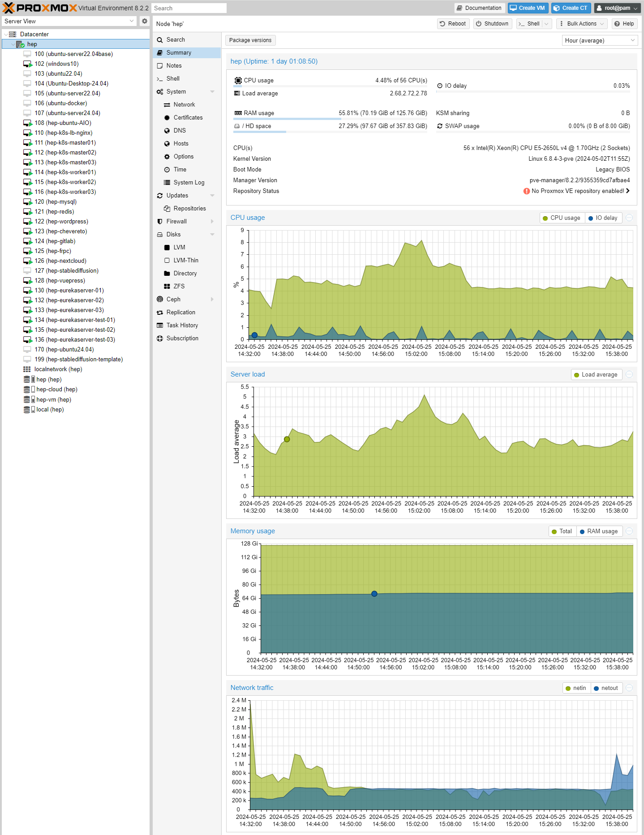The image size is (644, 835).
Task: Toggle IO delay series in legend
Action: pyautogui.click(x=603, y=218)
